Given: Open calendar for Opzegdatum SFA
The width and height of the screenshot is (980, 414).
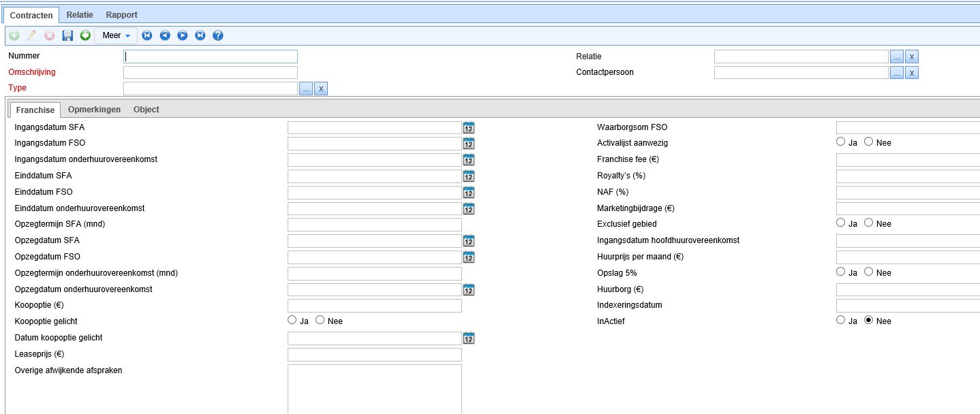Looking at the screenshot, I should point(469,241).
